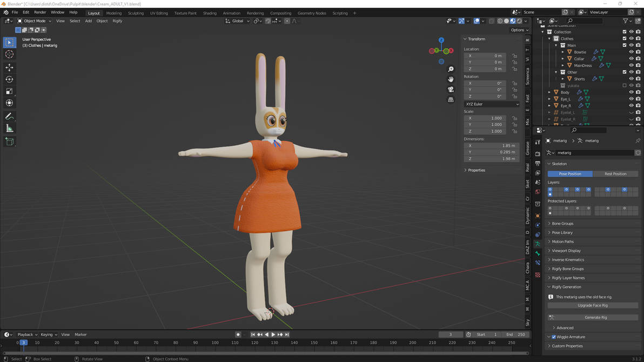Lock the X location value

(x=514, y=56)
